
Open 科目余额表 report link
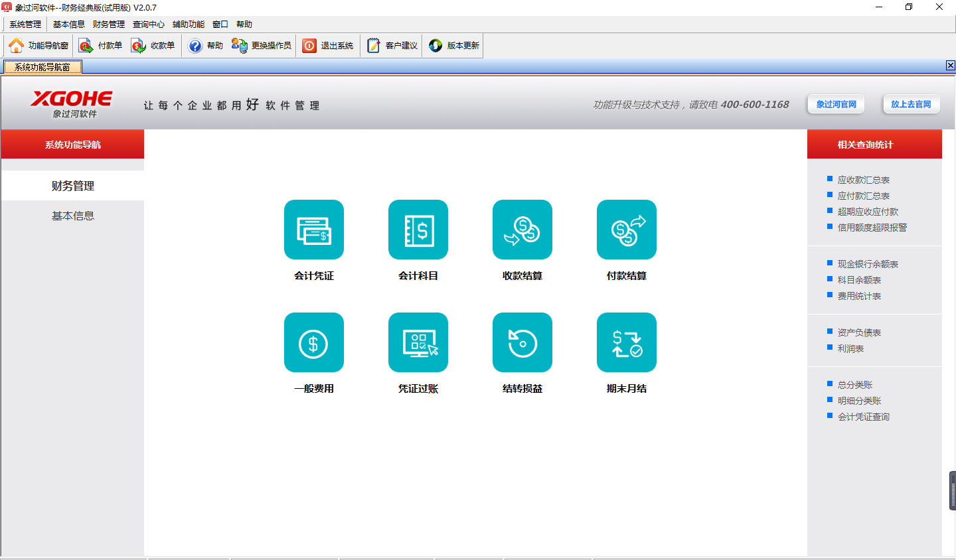click(x=859, y=280)
